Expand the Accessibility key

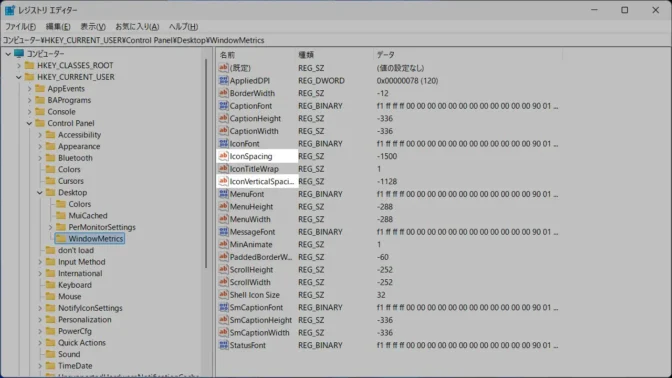pos(40,135)
